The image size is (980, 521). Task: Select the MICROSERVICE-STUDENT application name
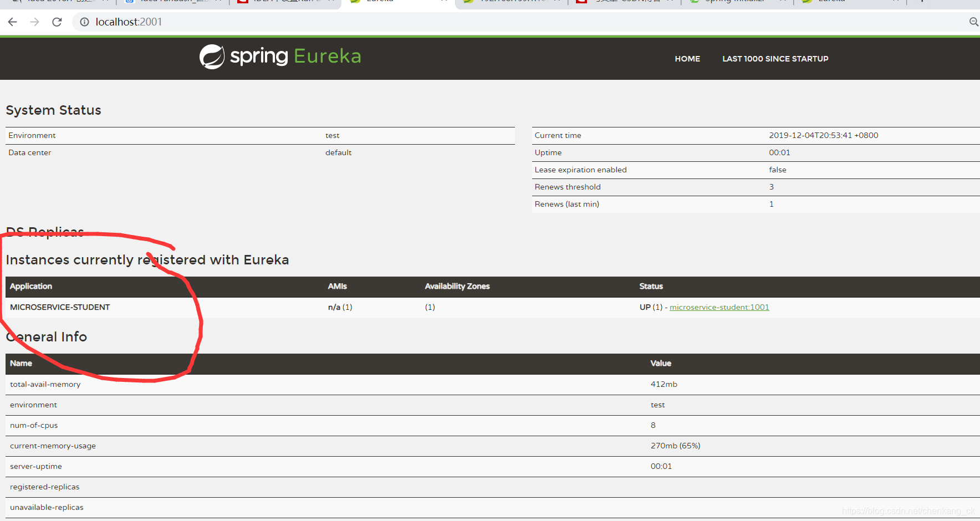coord(60,307)
